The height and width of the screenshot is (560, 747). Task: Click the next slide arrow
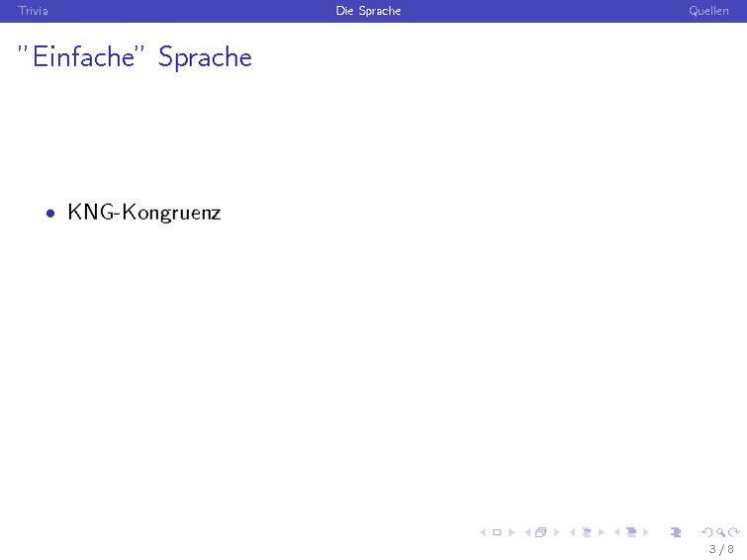(512, 532)
